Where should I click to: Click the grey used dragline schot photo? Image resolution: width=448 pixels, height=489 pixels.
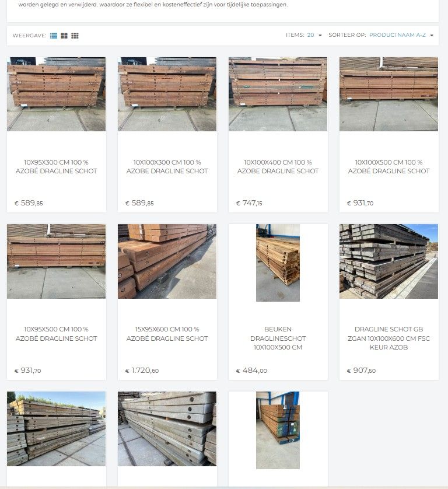(x=388, y=261)
